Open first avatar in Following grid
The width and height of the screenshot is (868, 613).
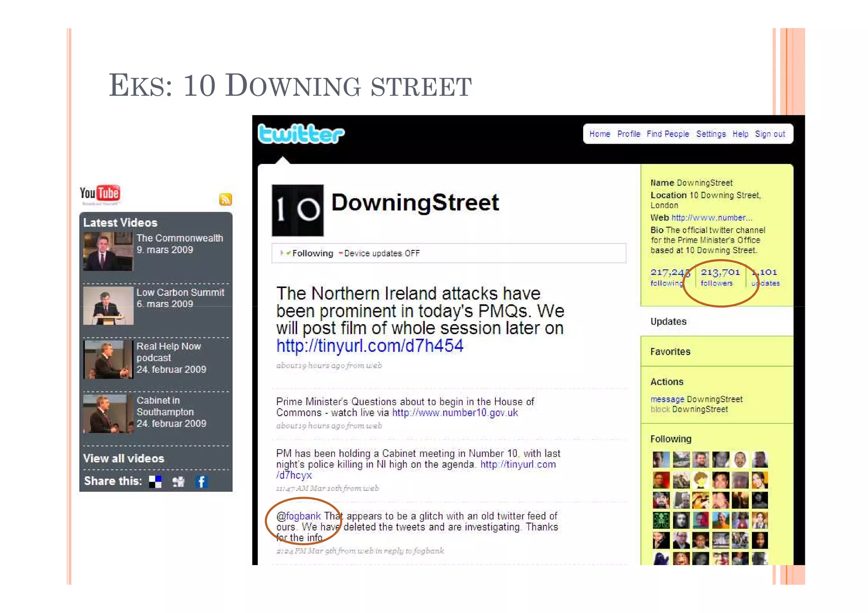click(661, 460)
